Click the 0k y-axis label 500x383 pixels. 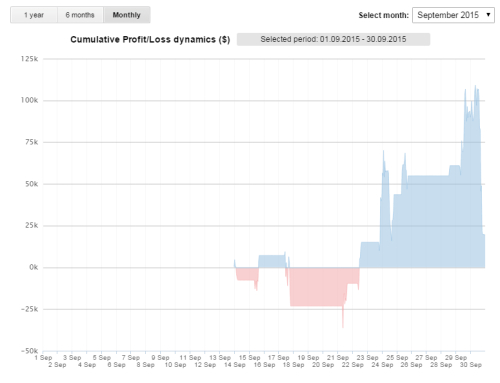(x=34, y=267)
